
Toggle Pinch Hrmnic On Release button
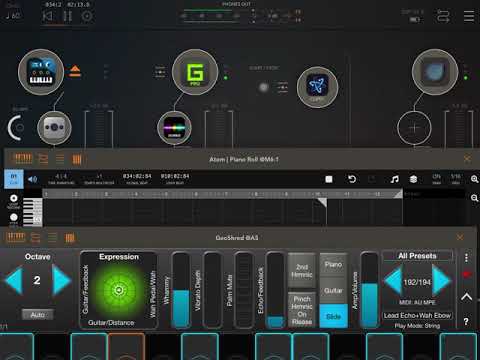coord(302,310)
